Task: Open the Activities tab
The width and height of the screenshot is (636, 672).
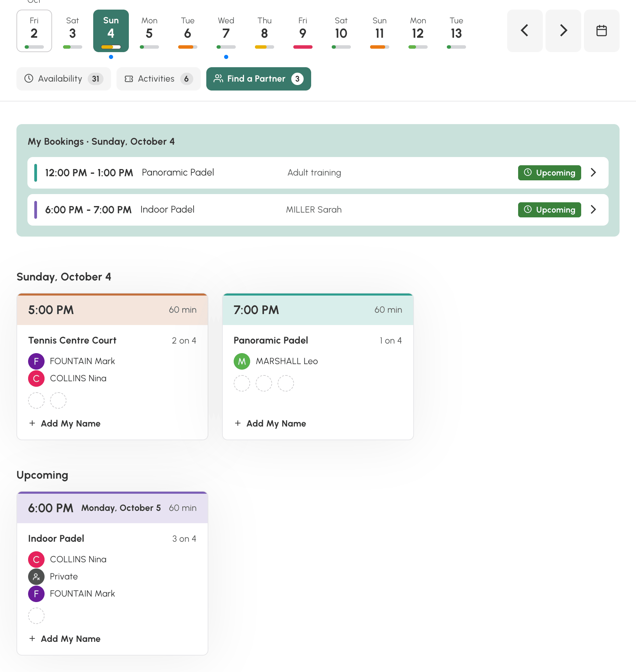Action: pos(159,79)
